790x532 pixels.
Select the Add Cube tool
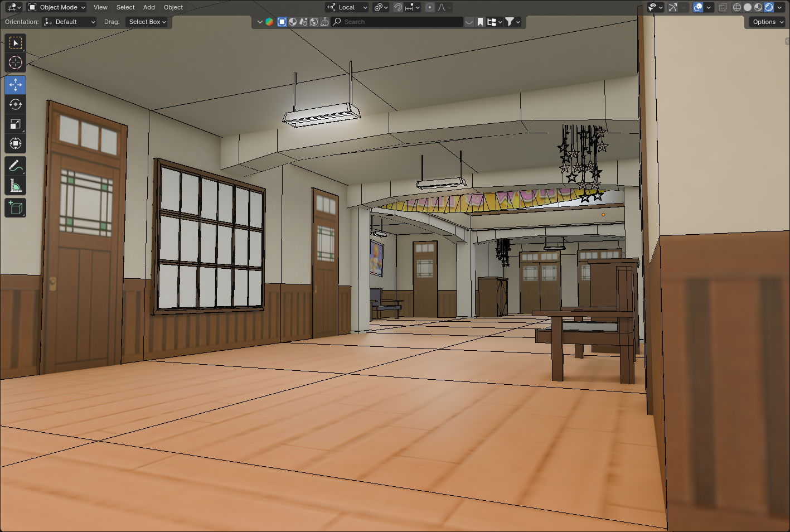click(x=16, y=207)
